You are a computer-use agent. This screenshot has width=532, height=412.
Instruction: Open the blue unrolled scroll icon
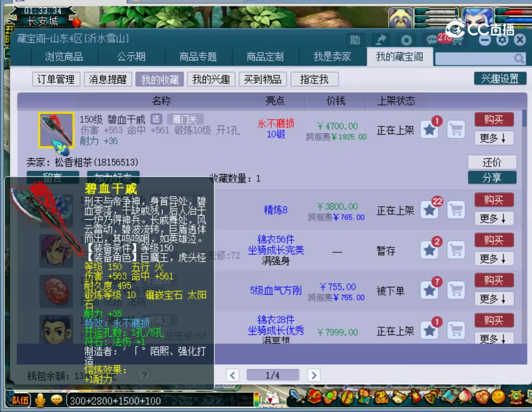pyautogui.click(x=448, y=397)
